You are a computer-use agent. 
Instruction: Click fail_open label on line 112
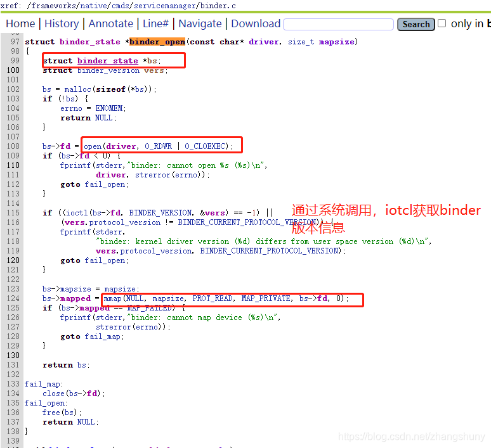(x=105, y=184)
